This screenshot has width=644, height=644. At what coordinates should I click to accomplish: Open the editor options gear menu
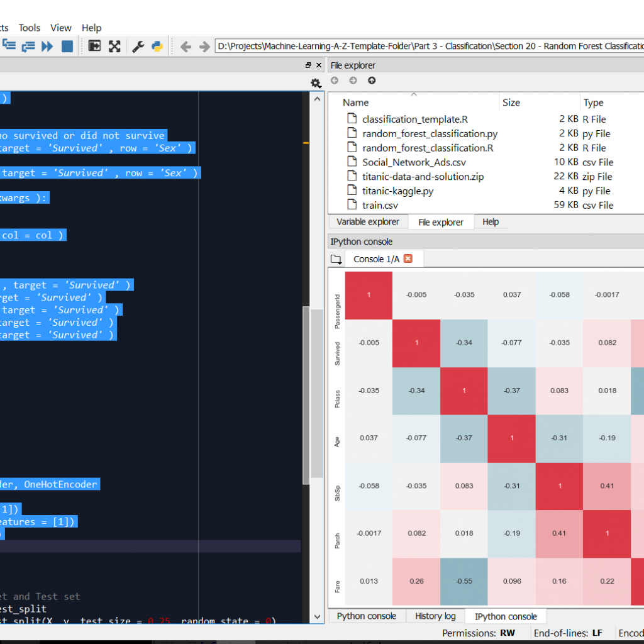point(316,84)
